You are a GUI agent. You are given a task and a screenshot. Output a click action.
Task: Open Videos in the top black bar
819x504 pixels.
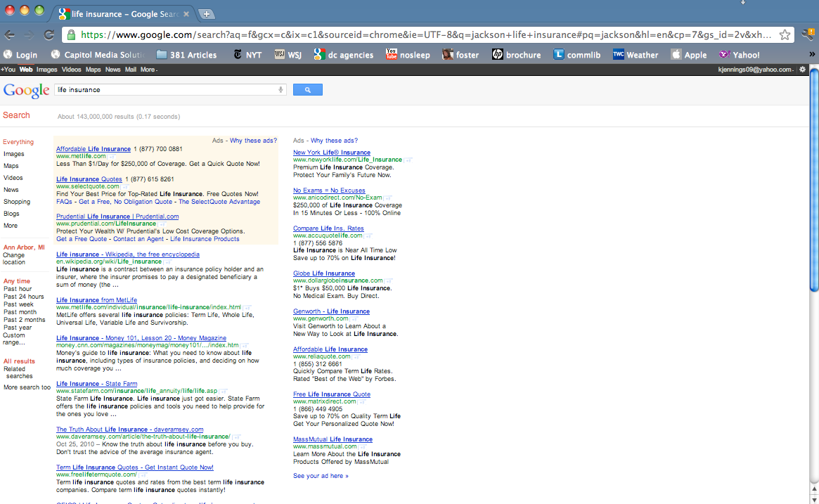(71, 70)
